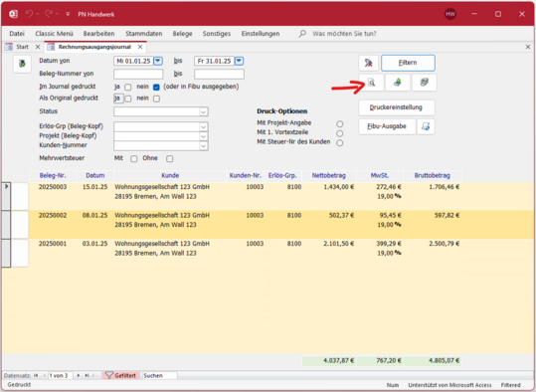
Task: Click the Gefiltert filter funnel icon
Action: 109,375
